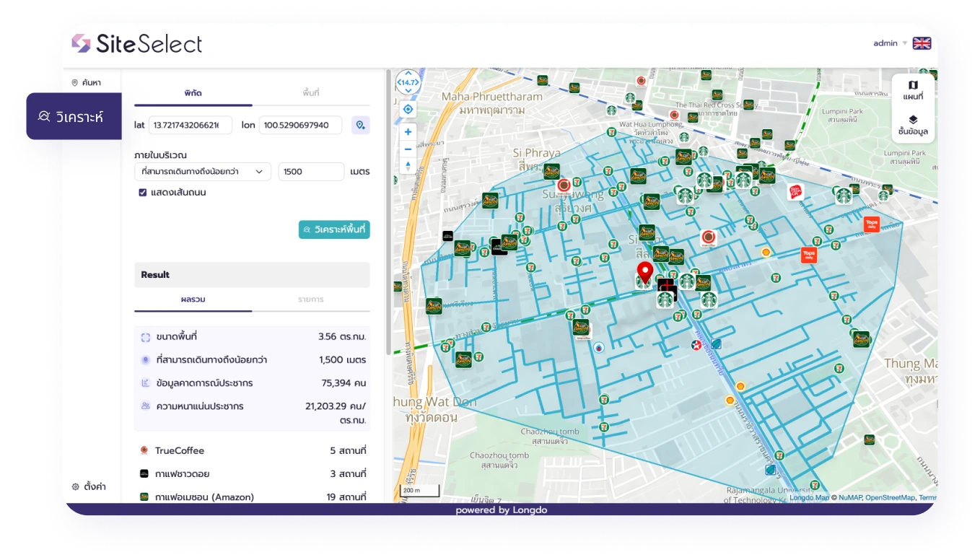Select the วิเคราะห์ analysis sidebar tab
The width and height of the screenshot is (980, 560).
pyautogui.click(x=74, y=116)
